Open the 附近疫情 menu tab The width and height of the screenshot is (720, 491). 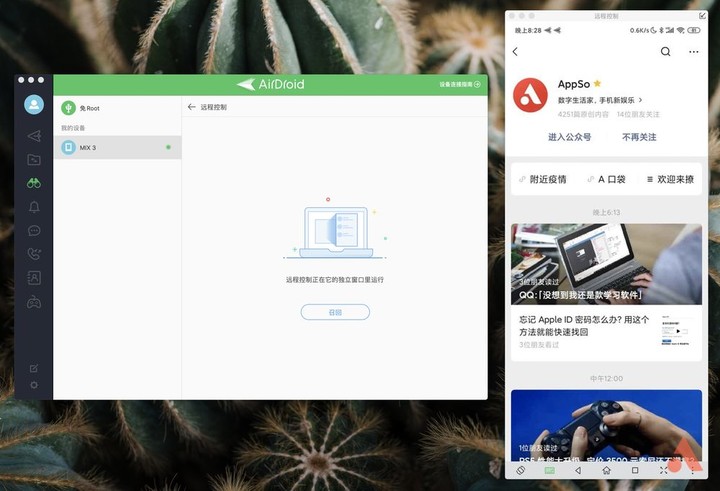(543, 179)
